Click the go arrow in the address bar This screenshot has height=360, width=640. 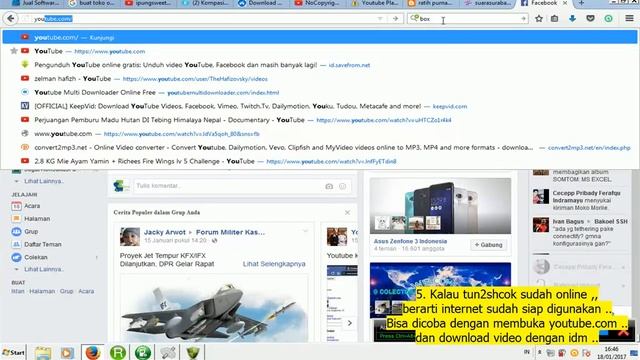(395, 18)
